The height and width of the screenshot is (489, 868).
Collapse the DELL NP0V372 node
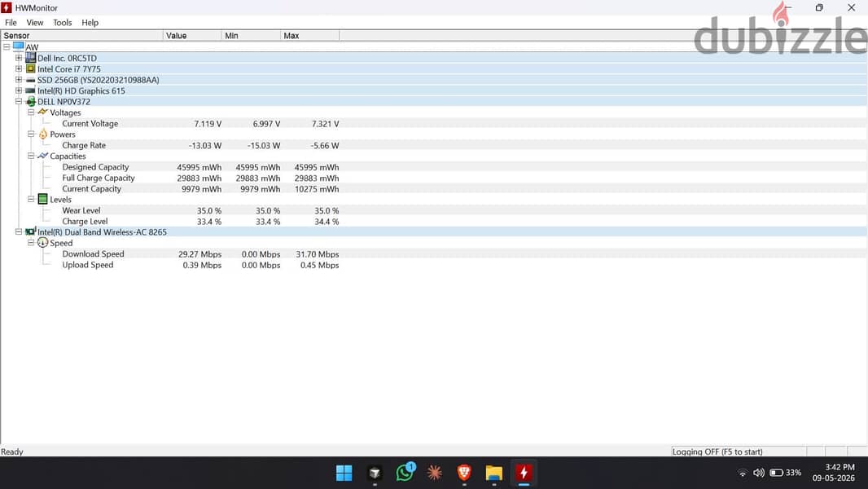click(x=19, y=101)
